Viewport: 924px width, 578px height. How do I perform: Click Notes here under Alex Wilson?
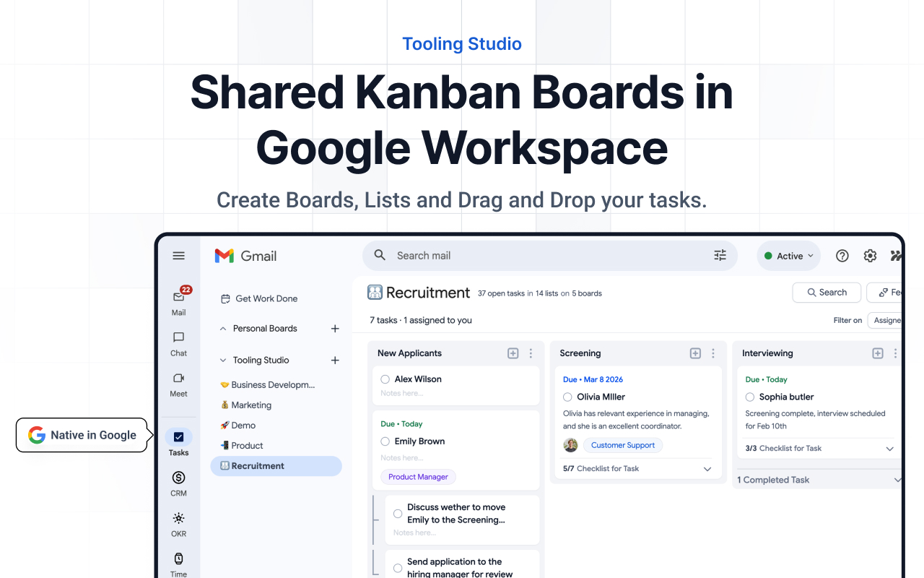(x=402, y=393)
